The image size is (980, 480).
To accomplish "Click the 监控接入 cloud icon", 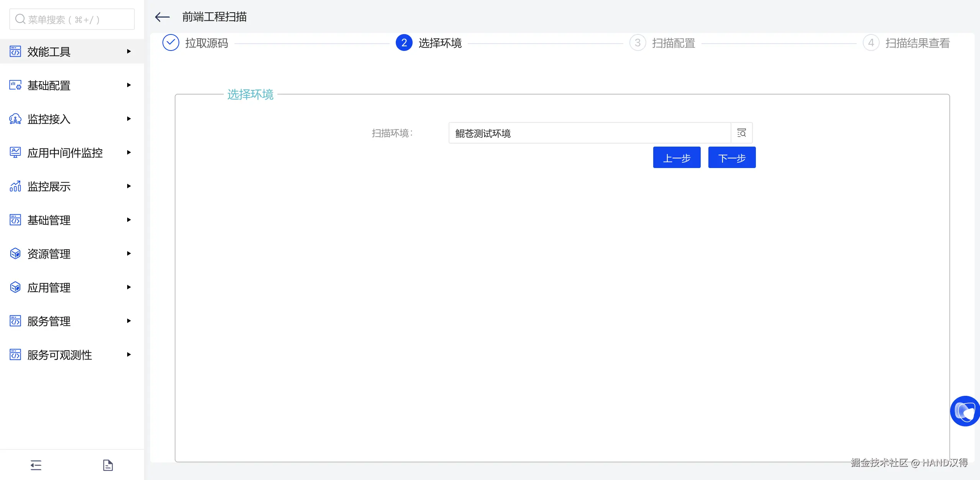I will (x=15, y=119).
